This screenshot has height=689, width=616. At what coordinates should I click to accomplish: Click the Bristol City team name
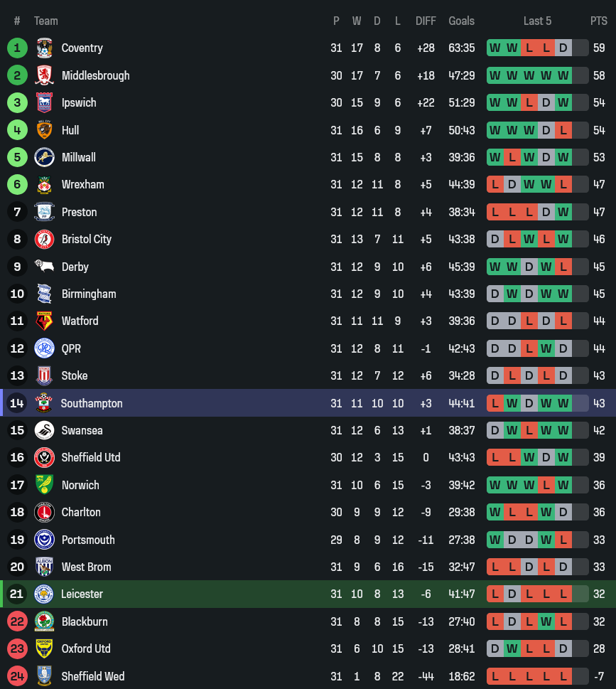click(86, 239)
